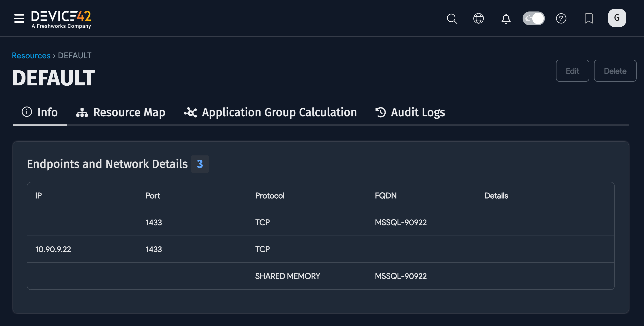Click the Application Group Calculation network icon
The image size is (644, 326).
click(190, 112)
